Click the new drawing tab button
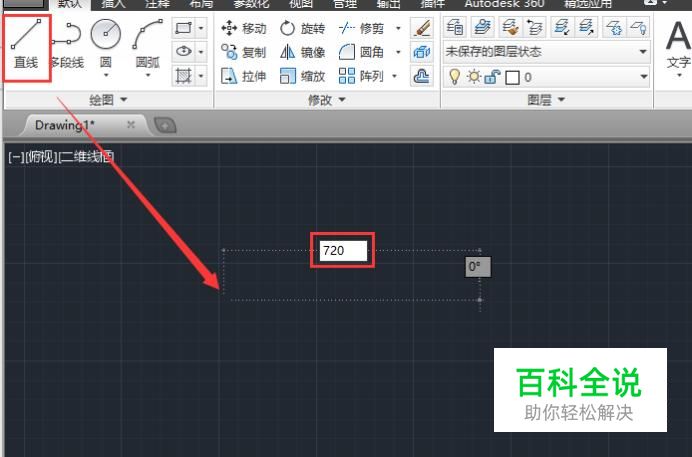Viewport: 692px width, 457px height. click(165, 126)
